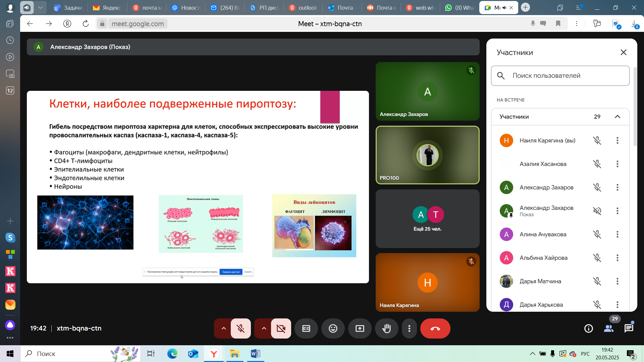
Task: Open video settings arrow beside camera
Action: point(264,328)
